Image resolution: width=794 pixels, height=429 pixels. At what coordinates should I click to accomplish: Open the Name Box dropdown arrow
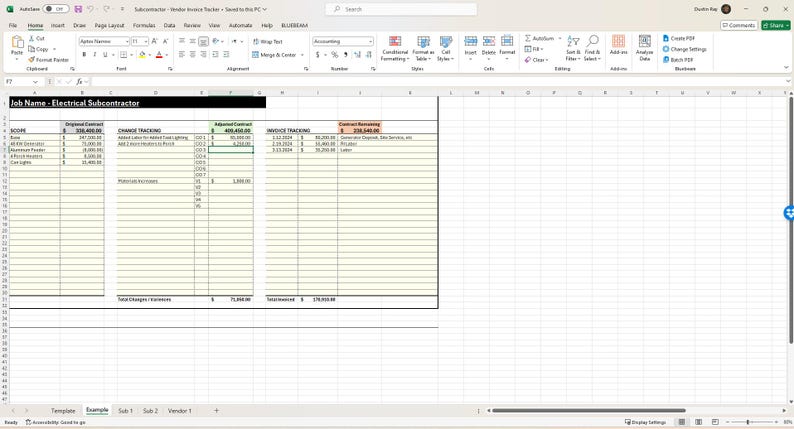pos(35,82)
